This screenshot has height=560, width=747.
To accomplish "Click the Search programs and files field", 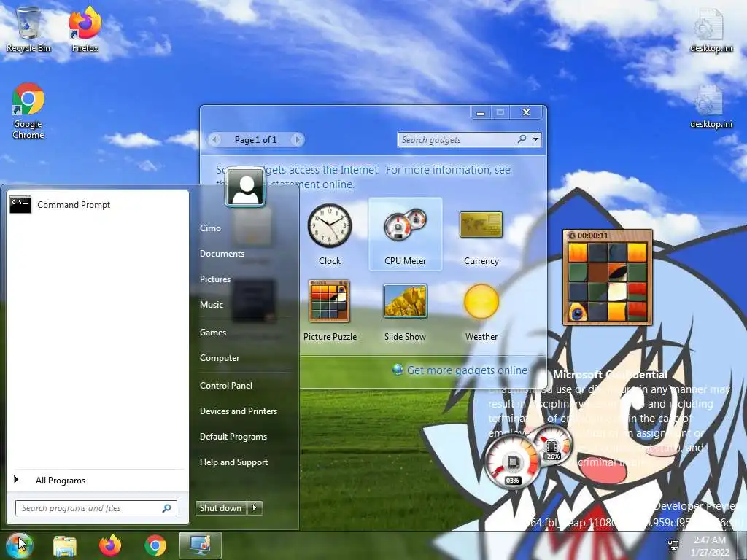I will click(x=96, y=508).
